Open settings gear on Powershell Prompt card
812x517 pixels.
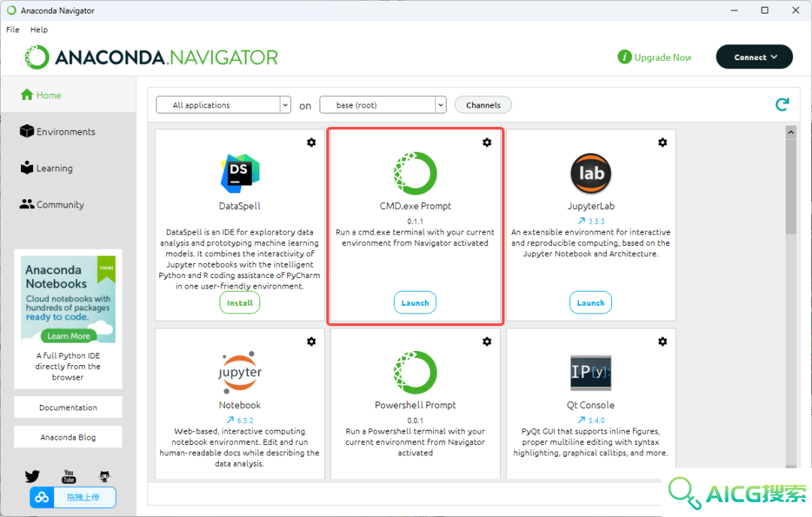click(486, 342)
